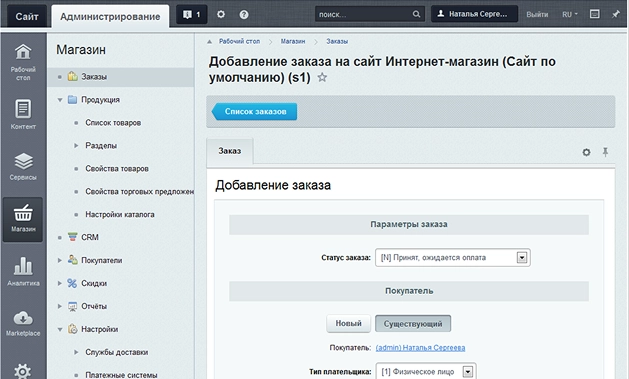The image size is (629, 379).
Task: Pin the top admin panel
Action: click(x=615, y=14)
